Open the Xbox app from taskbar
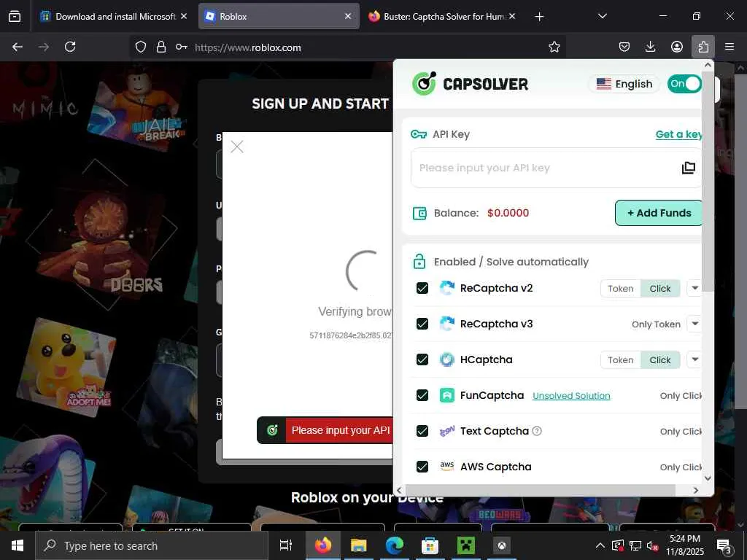The height and width of the screenshot is (560, 747). 501,545
